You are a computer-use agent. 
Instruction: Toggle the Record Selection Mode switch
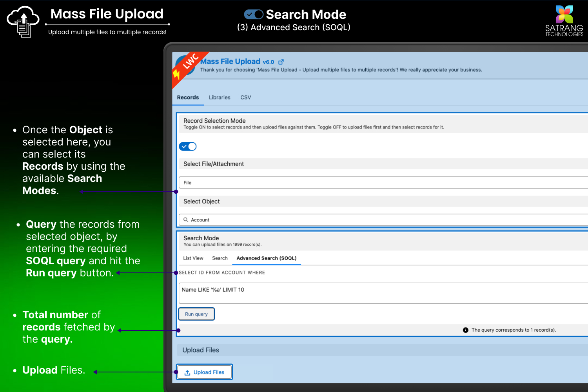(188, 146)
